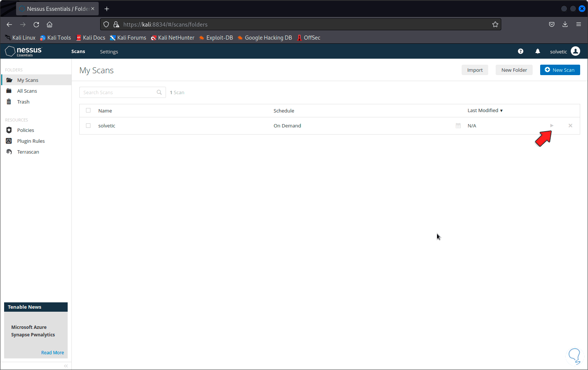Open the browser hamburger menu

(579, 24)
